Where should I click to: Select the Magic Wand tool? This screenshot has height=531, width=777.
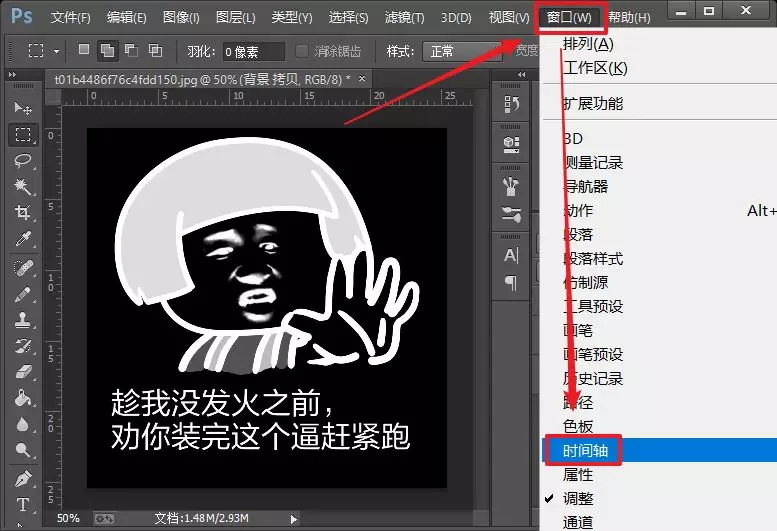pos(22,187)
